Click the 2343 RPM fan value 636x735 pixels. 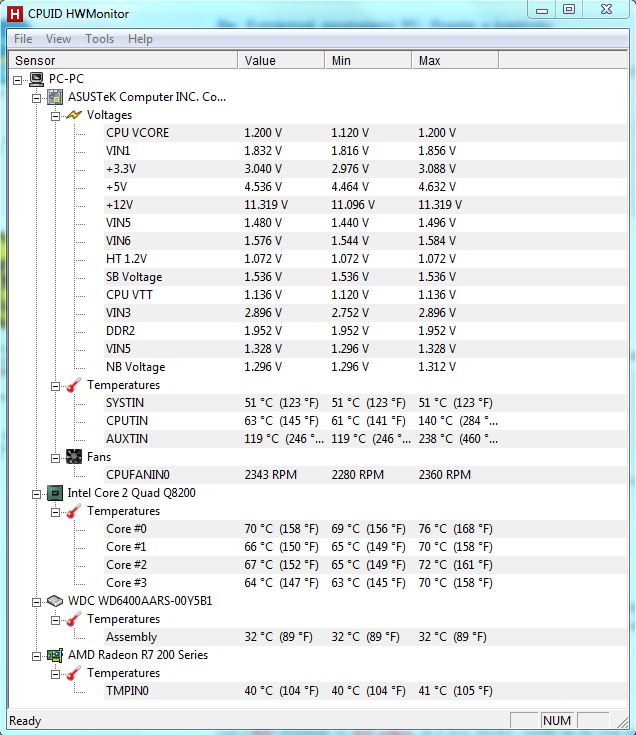[270, 475]
